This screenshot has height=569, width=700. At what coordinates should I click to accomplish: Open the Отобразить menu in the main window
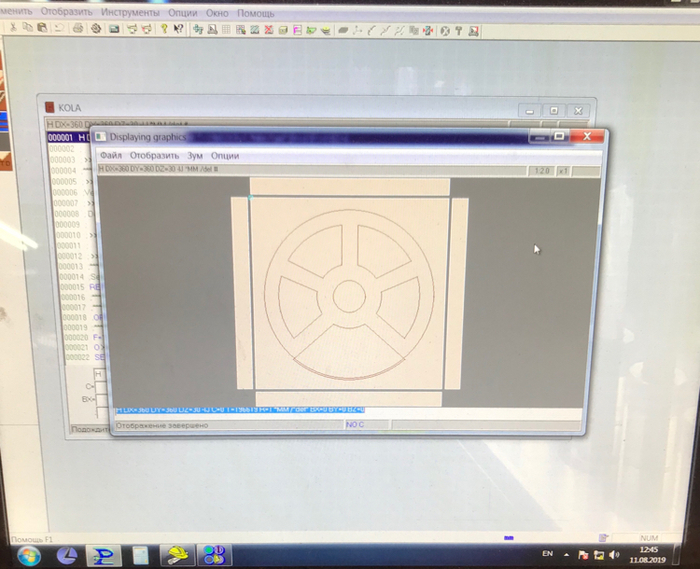coord(67,12)
